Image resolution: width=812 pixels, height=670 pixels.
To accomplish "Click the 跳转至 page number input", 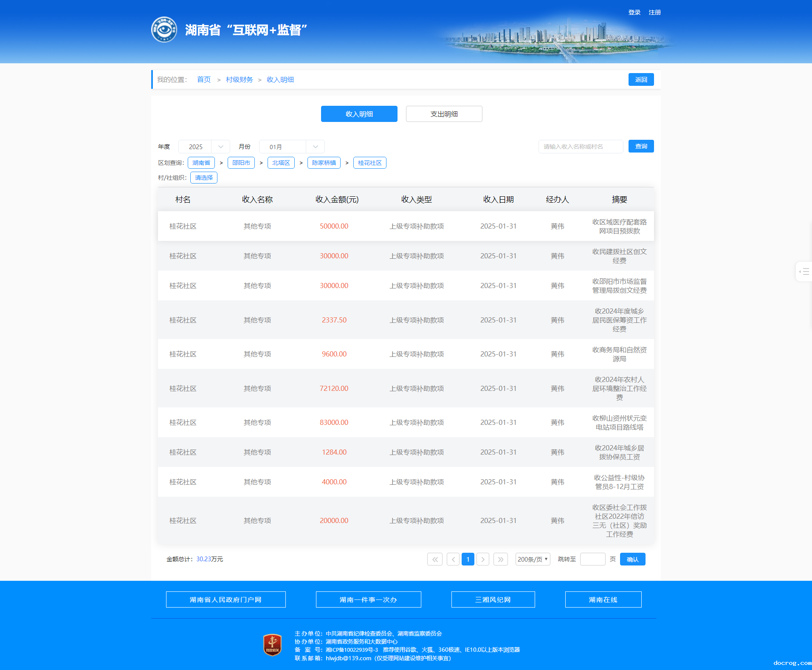I will (592, 559).
